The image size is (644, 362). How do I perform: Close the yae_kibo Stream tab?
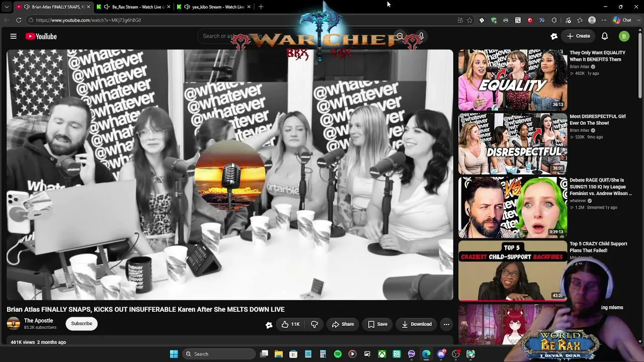pos(249,7)
